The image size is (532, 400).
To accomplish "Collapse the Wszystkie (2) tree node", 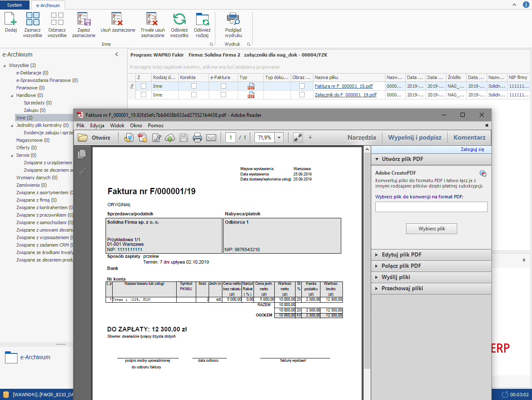I will coord(5,65).
